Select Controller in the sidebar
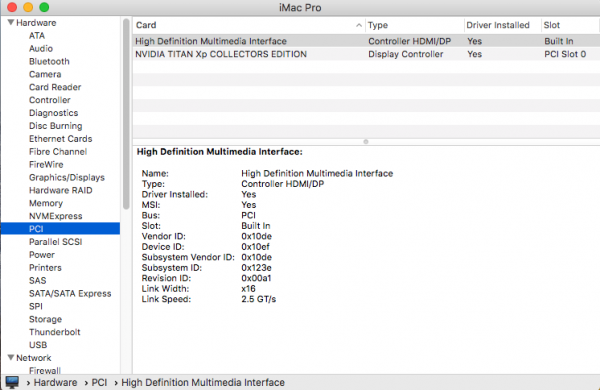Image resolution: width=600 pixels, height=390 pixels. pyautogui.click(x=50, y=100)
